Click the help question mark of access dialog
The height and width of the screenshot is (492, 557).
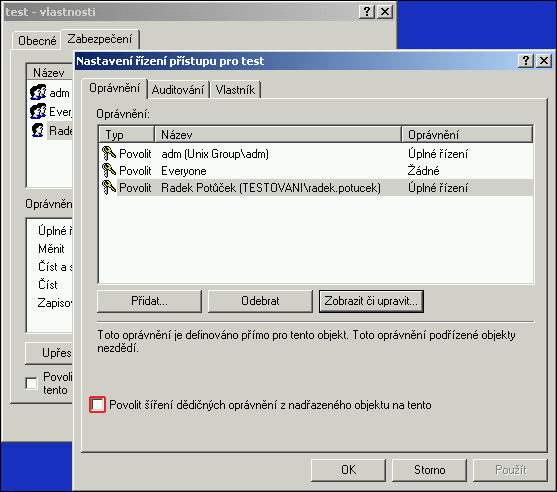526,61
